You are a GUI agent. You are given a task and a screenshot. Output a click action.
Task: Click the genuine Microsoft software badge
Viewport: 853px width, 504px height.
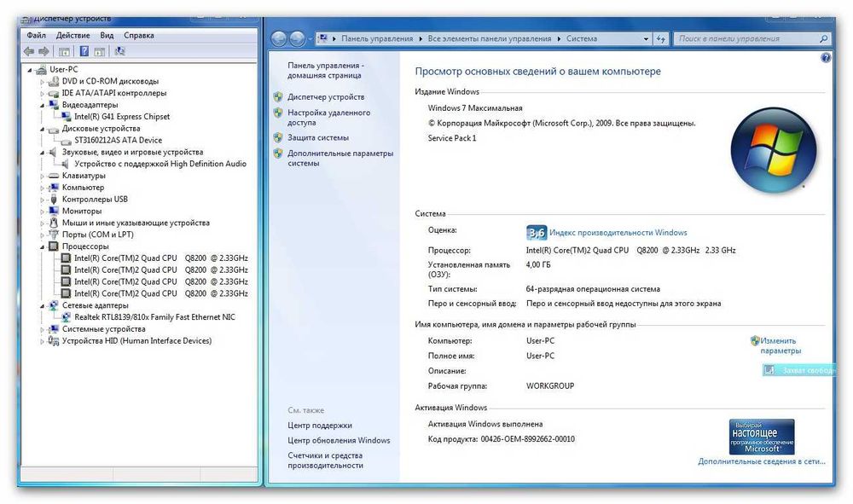(x=762, y=437)
